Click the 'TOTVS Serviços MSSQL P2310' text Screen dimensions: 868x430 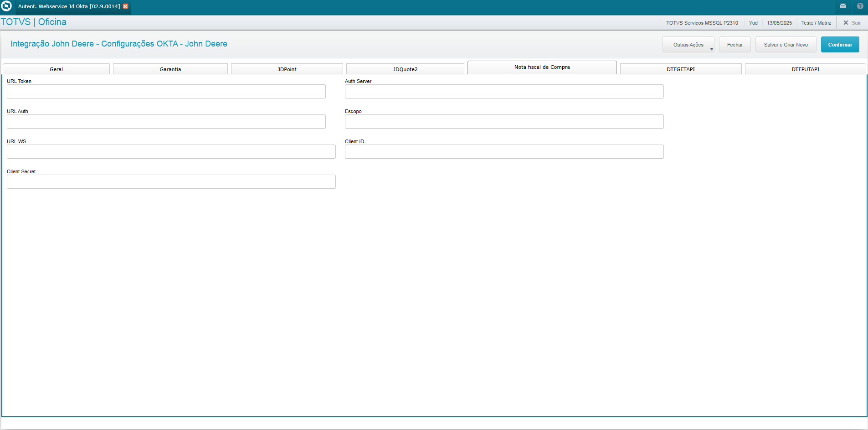(702, 23)
